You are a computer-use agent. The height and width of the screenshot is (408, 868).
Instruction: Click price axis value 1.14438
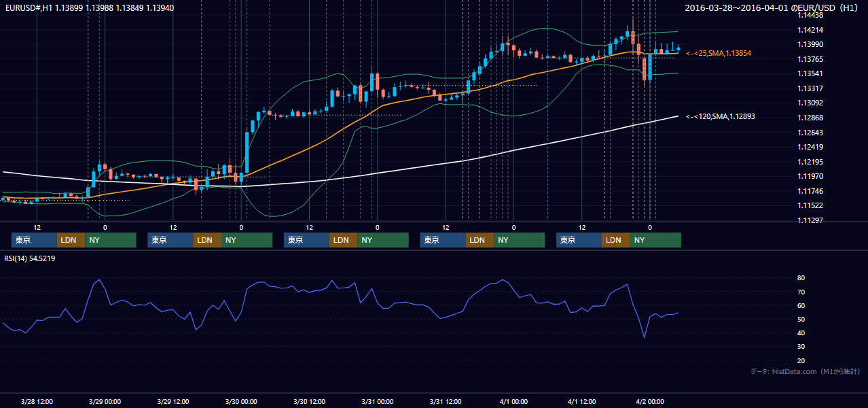810,15
